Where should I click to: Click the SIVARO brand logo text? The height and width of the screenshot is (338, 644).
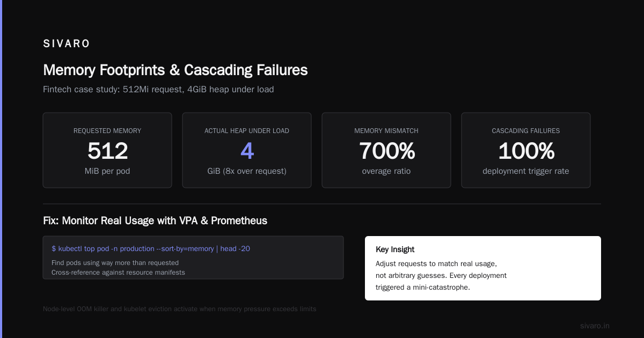pos(67,44)
